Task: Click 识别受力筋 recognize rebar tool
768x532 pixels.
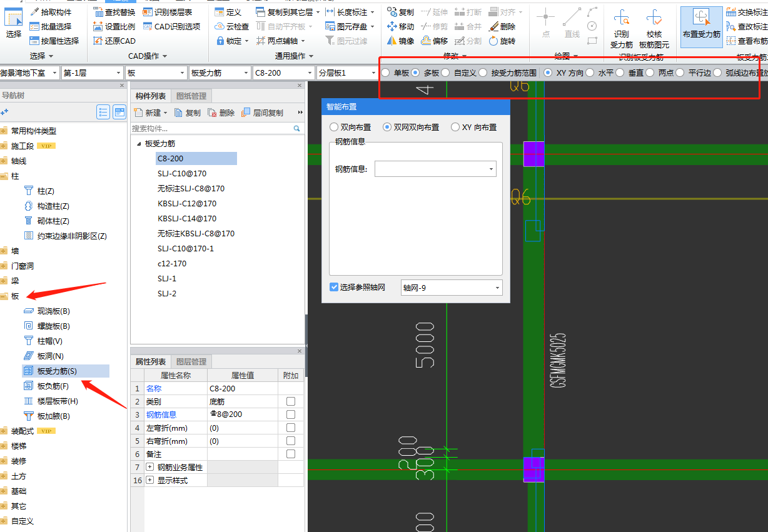Action: tap(622, 29)
